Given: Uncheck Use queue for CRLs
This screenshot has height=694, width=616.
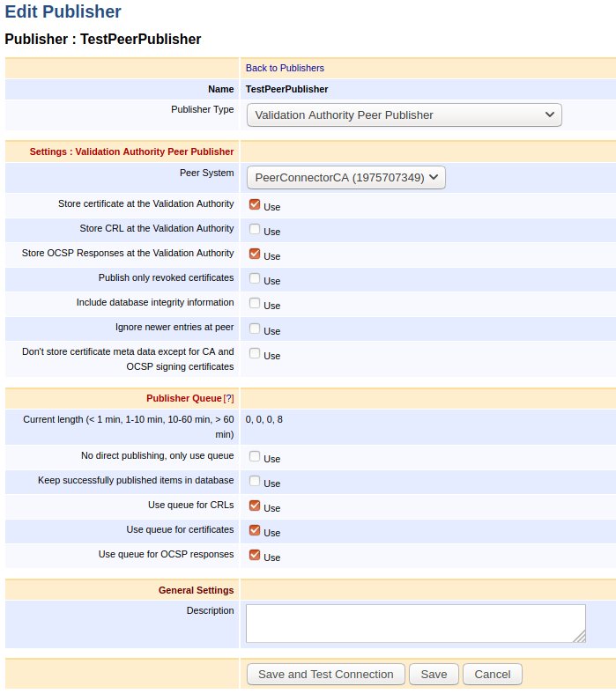Looking at the screenshot, I should tap(255, 506).
